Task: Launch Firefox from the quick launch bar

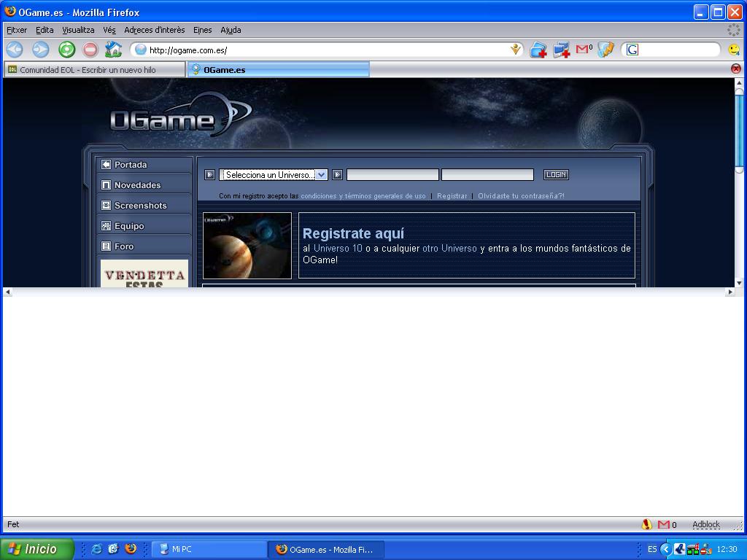Action: point(130,549)
